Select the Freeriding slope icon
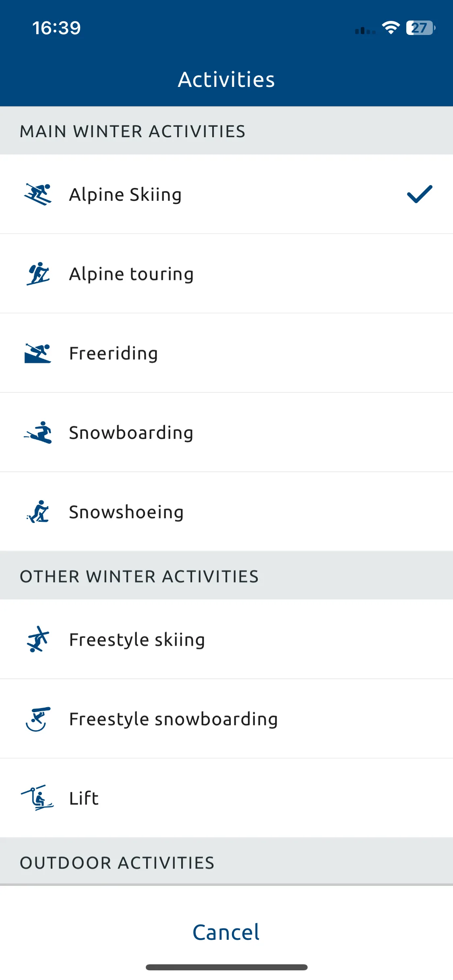Viewport: 453px width, 980px height. tap(38, 353)
